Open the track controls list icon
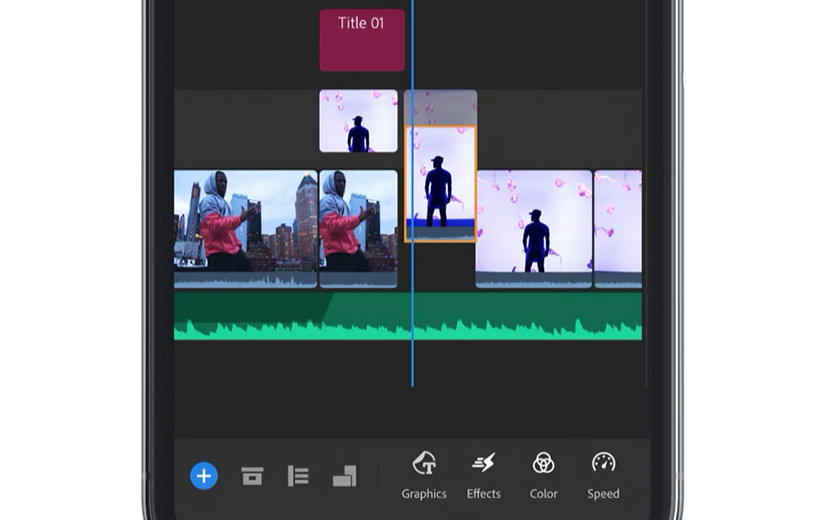This screenshot has height=520, width=832. 298,476
